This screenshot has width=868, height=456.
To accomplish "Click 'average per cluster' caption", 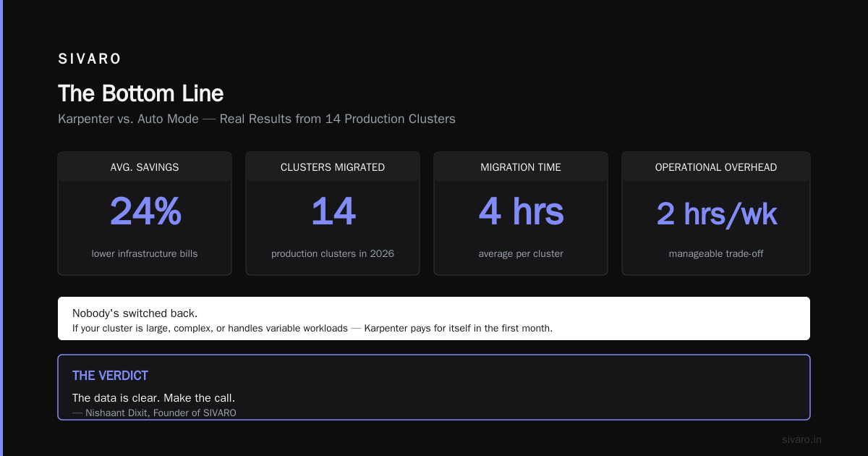I will [x=521, y=254].
